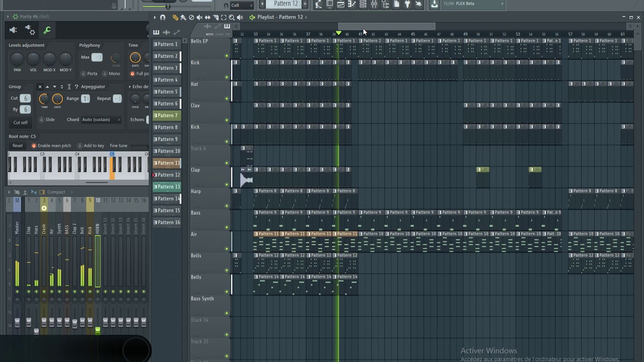Screen dimensions: 644x362
Task: Open the Purity #6 plugin menu arrow
Action: click(8, 17)
